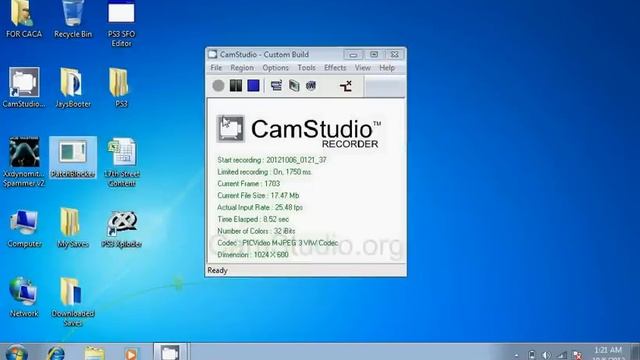Image resolution: width=640 pixels, height=360 pixels.
Task: Click the 'Ready' status bar text
Action: [218, 270]
